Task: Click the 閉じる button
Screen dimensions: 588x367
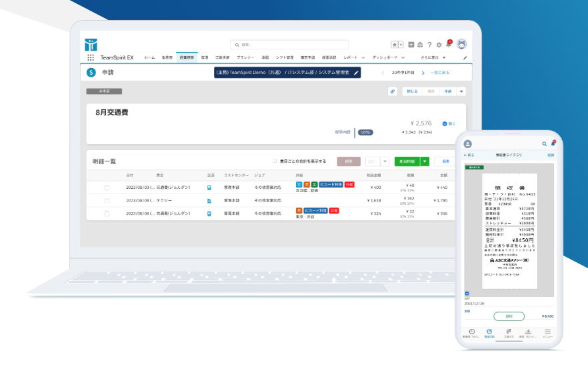Action: click(412, 91)
